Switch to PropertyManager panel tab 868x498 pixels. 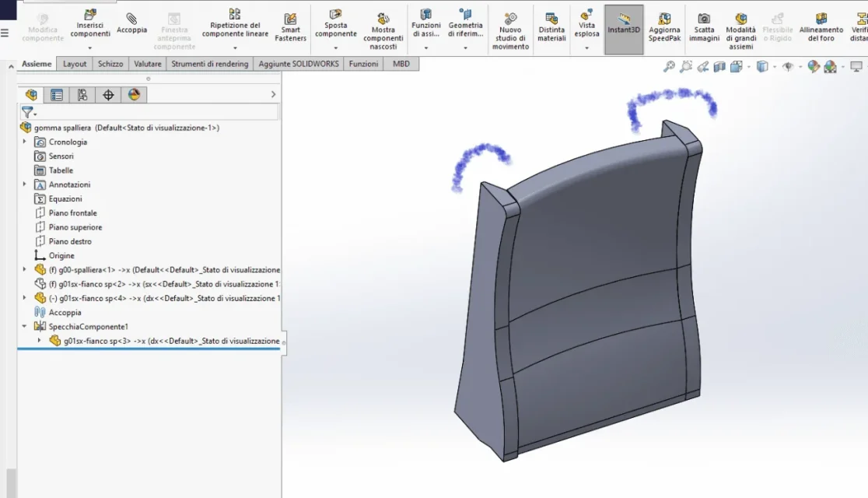pyautogui.click(x=57, y=95)
